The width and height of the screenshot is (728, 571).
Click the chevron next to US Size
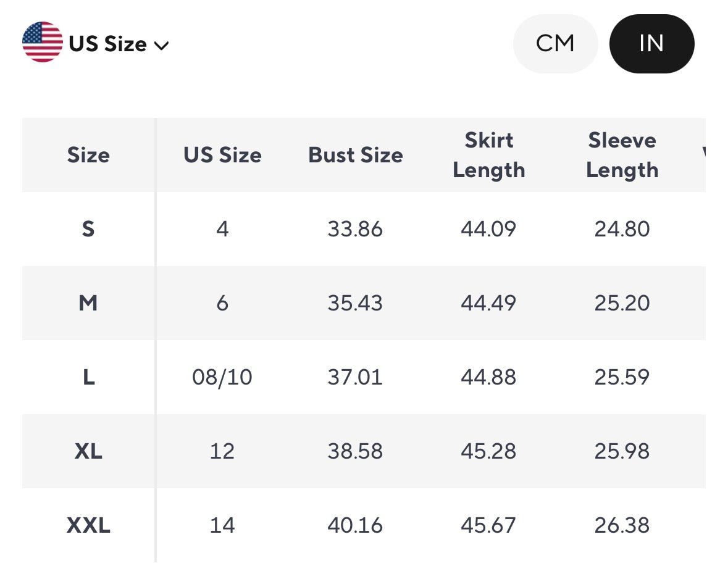pyautogui.click(x=161, y=46)
